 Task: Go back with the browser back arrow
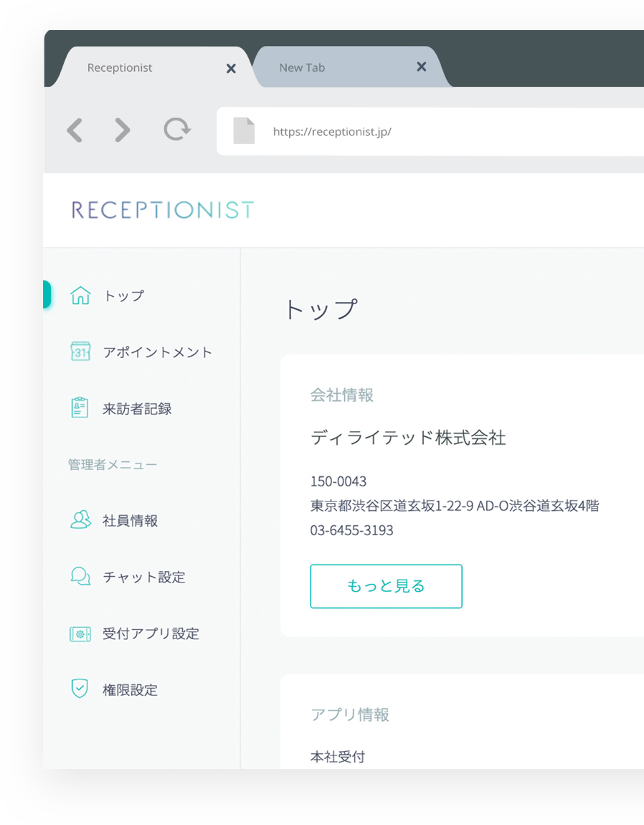pyautogui.click(x=75, y=131)
